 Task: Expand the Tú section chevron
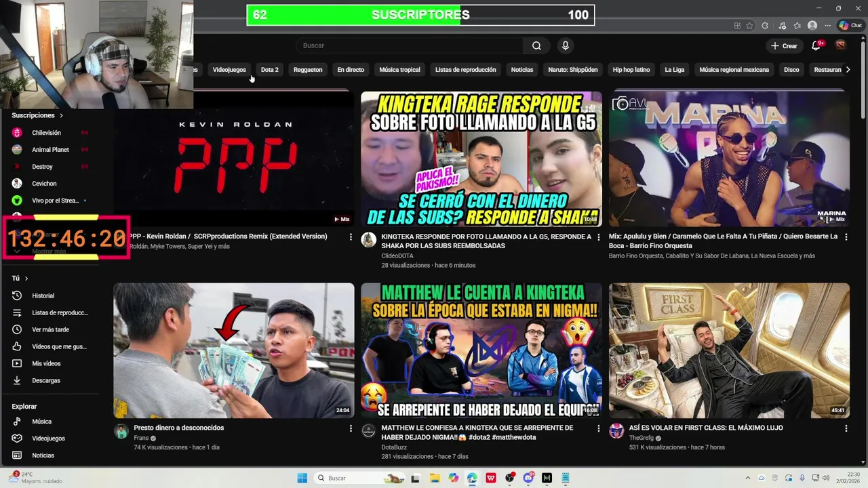26,279
